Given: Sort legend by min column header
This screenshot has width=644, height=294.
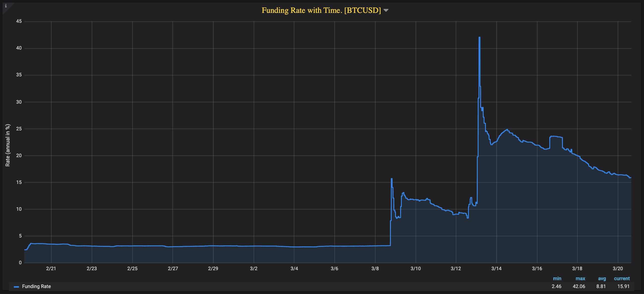Looking at the screenshot, I should [x=557, y=278].
